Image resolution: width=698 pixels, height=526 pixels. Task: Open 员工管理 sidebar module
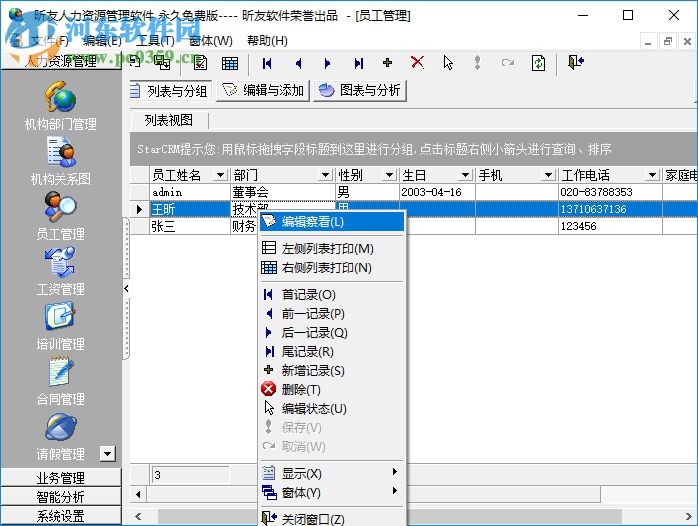[61, 216]
